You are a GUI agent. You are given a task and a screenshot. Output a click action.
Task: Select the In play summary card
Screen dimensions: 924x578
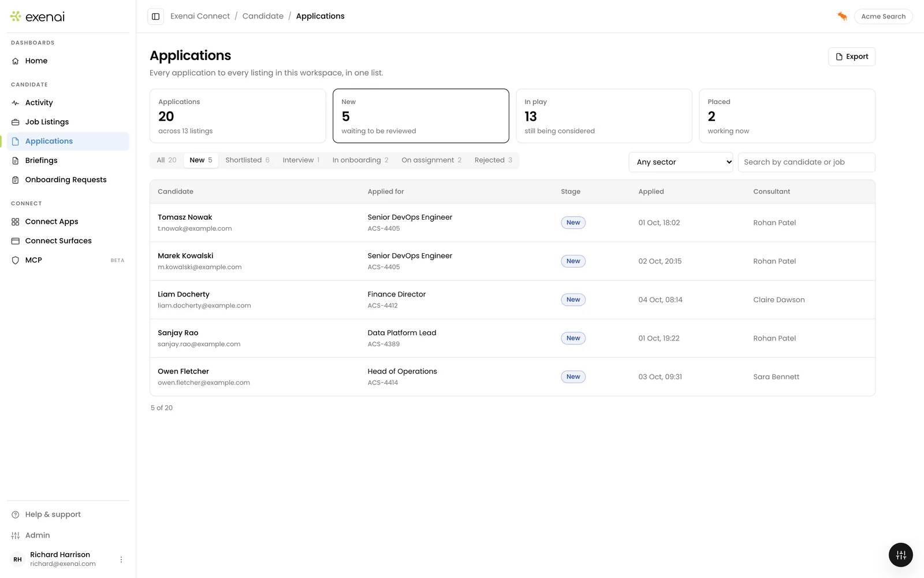point(604,116)
